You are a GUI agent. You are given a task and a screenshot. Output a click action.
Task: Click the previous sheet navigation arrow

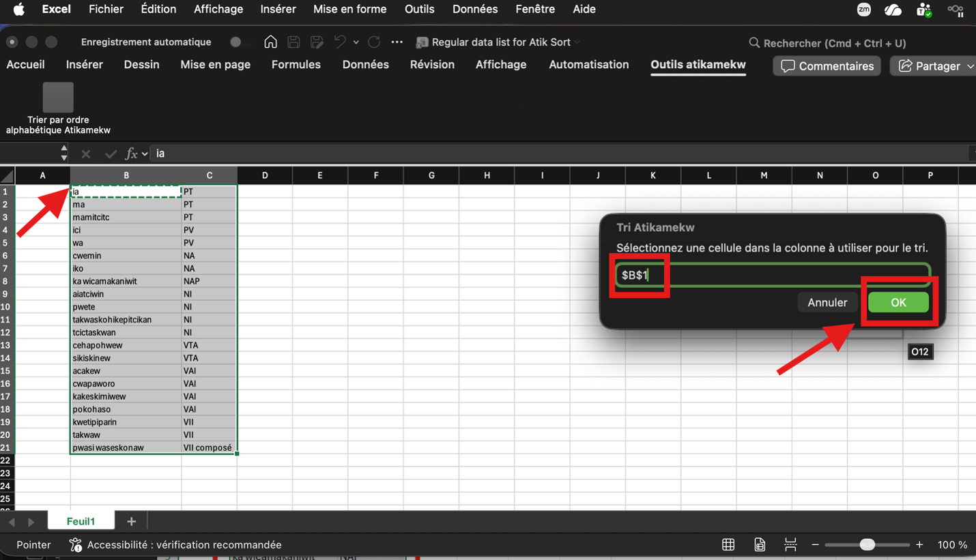(12, 522)
